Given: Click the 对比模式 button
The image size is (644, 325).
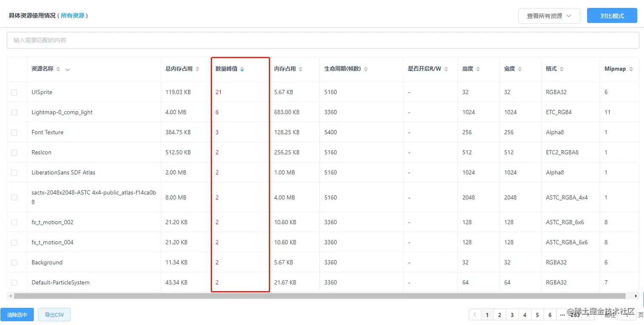Looking at the screenshot, I should (611, 16).
